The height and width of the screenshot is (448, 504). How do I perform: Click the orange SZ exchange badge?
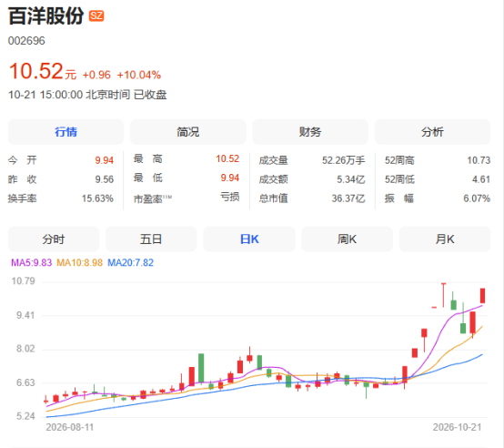click(96, 15)
